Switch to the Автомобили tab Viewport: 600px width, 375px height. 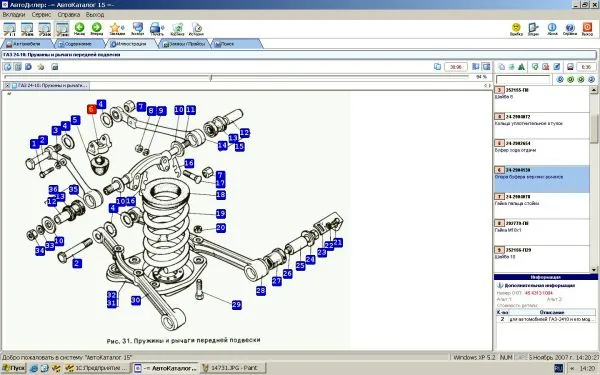pos(27,44)
